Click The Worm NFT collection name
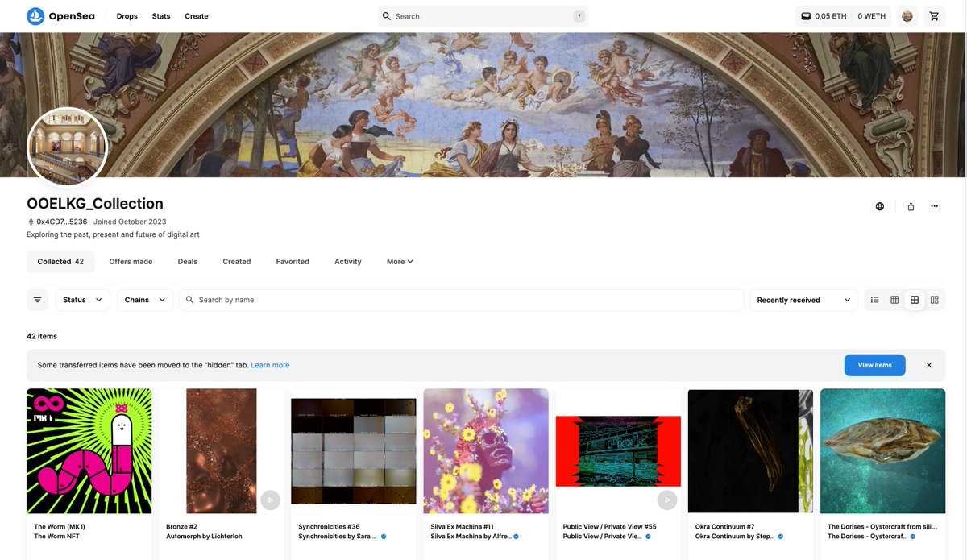967x560 pixels. point(56,537)
